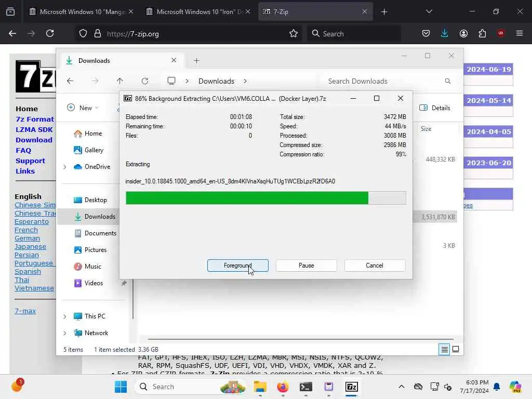Screen dimensions: 532x399
Task: Open Desktop in sidebar
Action: 90,200
